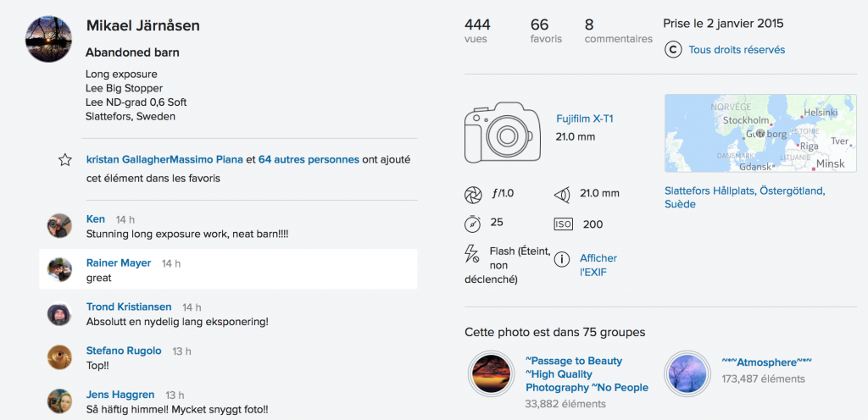This screenshot has width=868, height=420.
Task: Click the exposure time stopwatch icon
Action: (473, 224)
